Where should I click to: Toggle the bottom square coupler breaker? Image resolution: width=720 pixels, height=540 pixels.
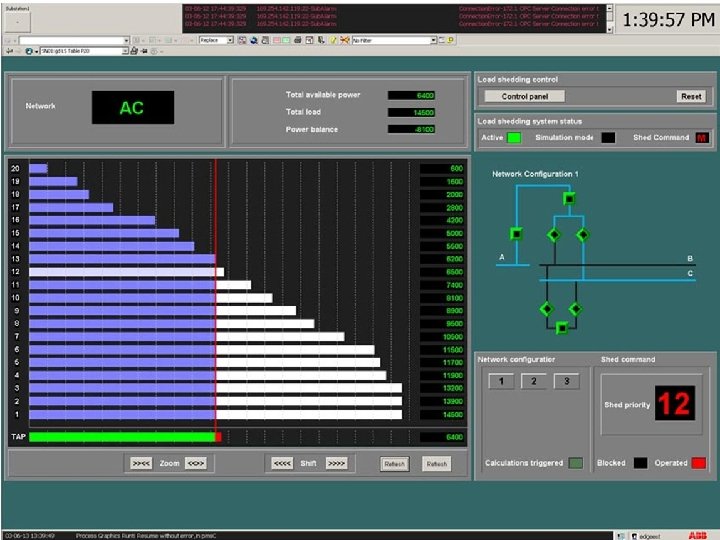point(562,328)
